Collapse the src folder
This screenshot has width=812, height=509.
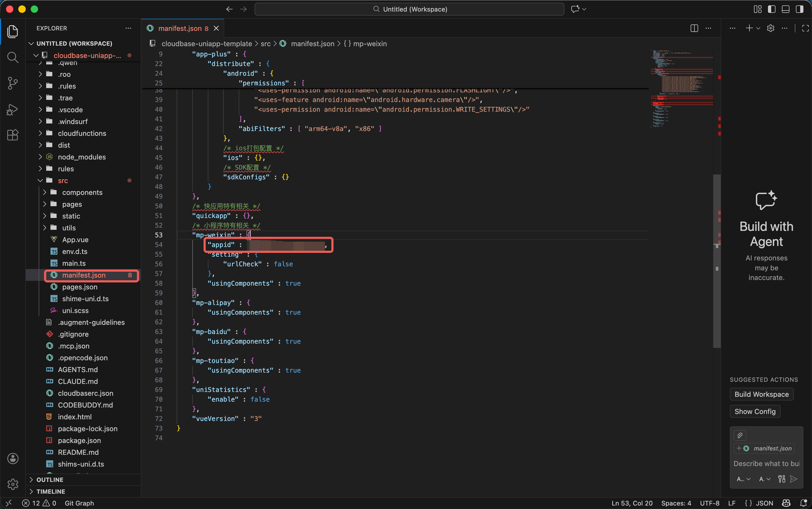(63, 180)
